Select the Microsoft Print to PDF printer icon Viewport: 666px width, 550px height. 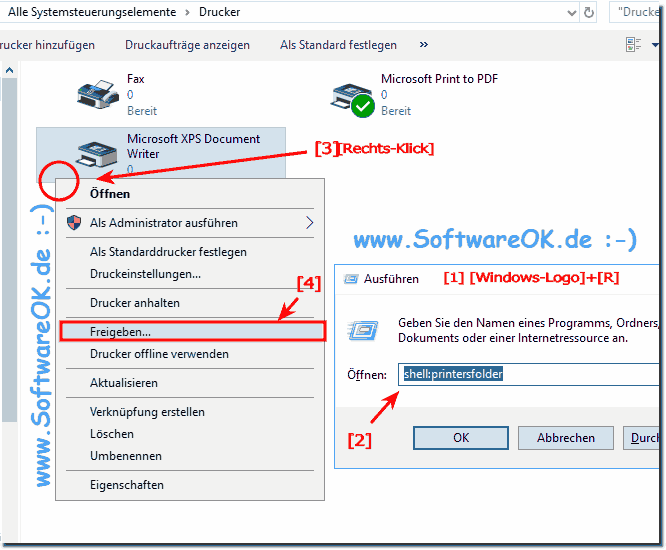[x=353, y=100]
